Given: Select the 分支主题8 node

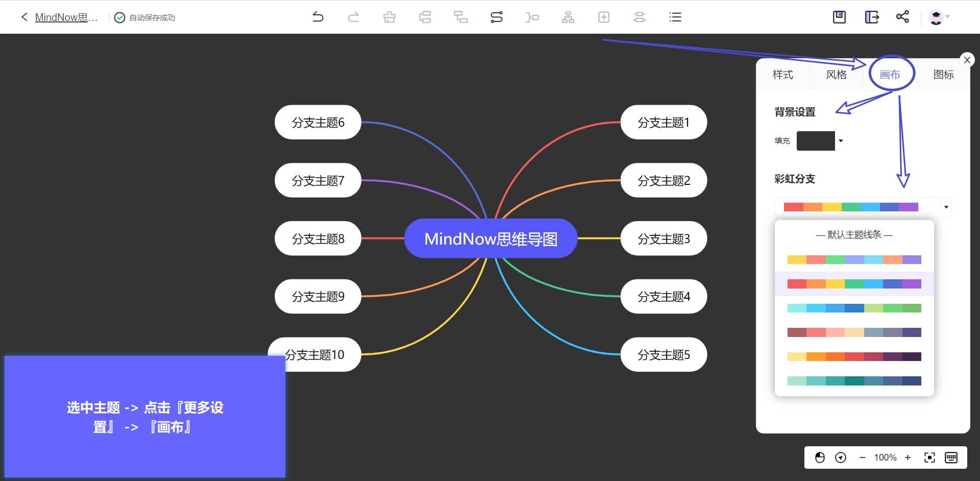Looking at the screenshot, I should (x=318, y=238).
